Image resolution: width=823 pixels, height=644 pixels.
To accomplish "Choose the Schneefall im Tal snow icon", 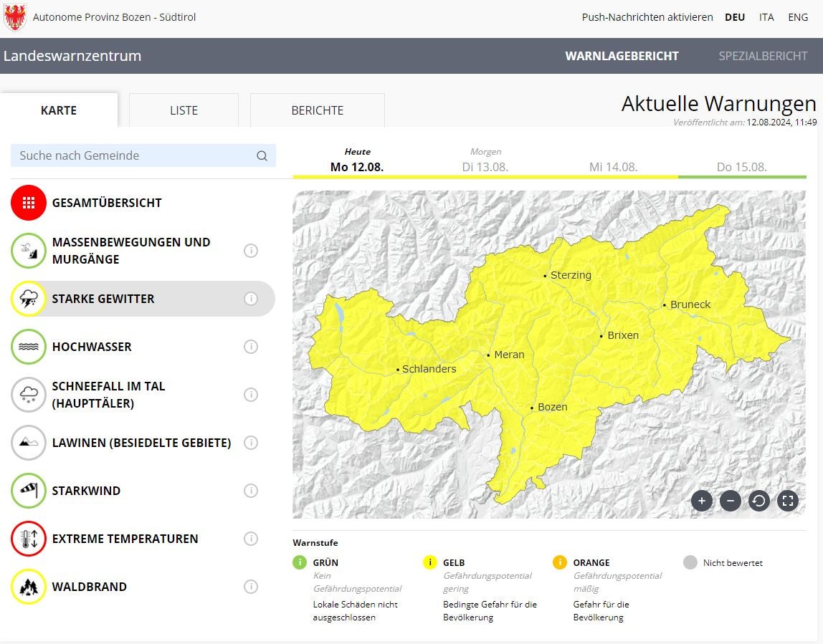I will (29, 395).
